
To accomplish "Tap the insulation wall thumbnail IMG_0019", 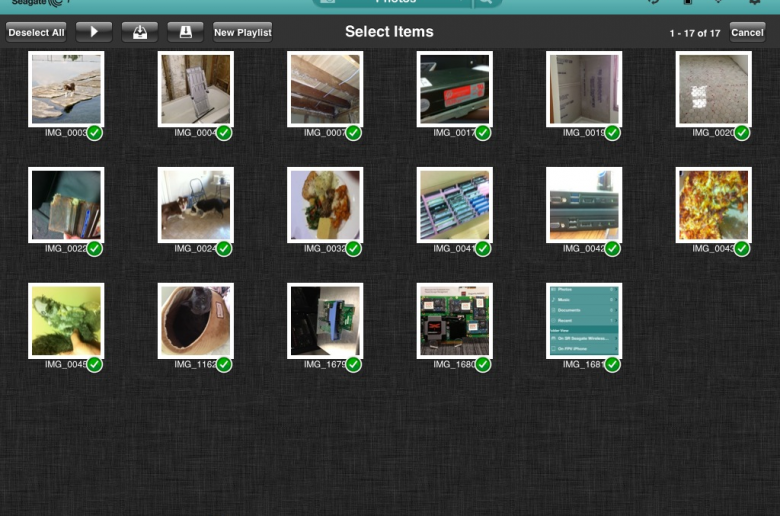I will pyautogui.click(x=584, y=89).
